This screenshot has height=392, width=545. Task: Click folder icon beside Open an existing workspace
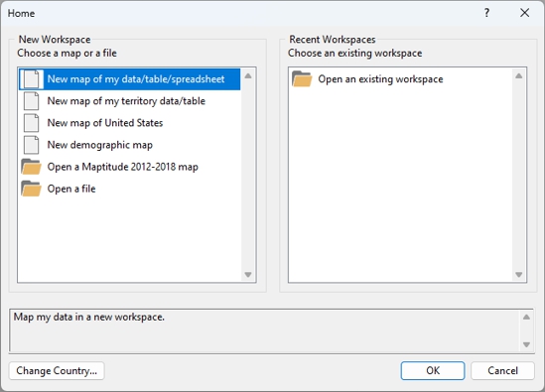tap(302, 78)
